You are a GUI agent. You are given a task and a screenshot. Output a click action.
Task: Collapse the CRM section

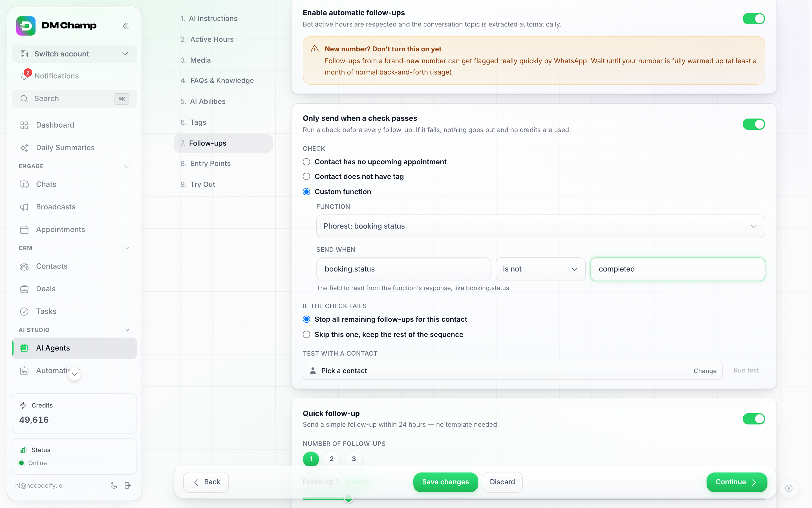point(127,248)
